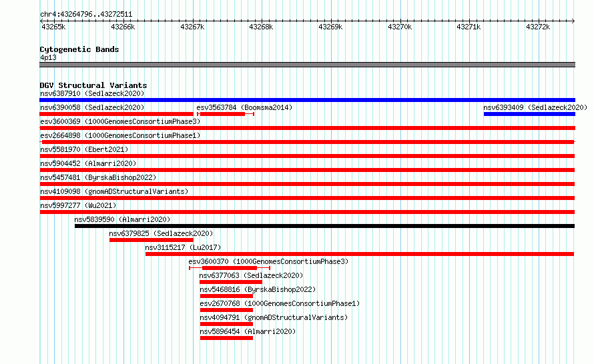The width and height of the screenshot is (594, 364).
Task: Click the nsv6377063 red variant bar
Action: click(231, 282)
